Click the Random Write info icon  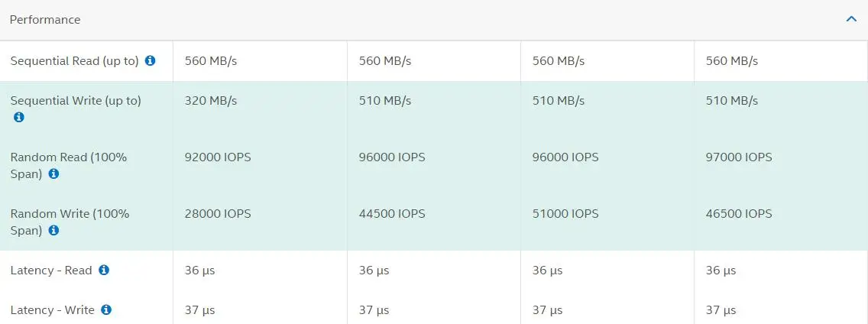pyautogui.click(x=53, y=230)
